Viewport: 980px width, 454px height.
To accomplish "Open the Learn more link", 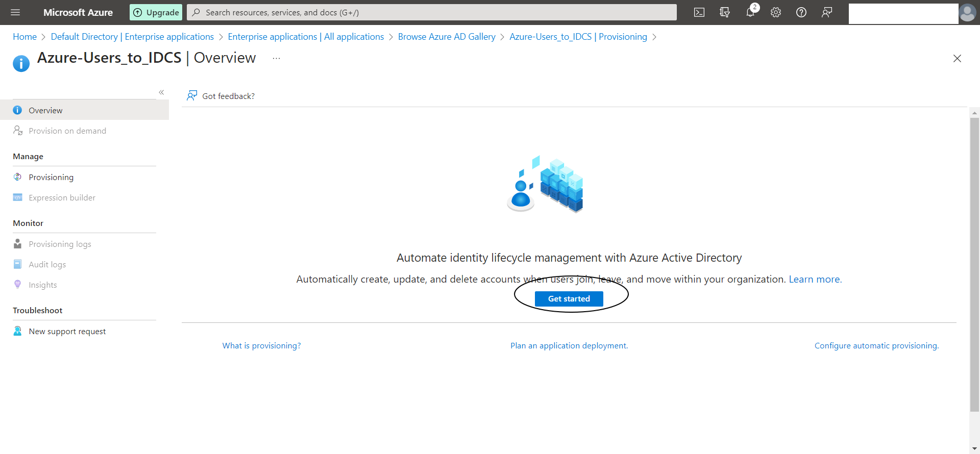I will (815, 279).
